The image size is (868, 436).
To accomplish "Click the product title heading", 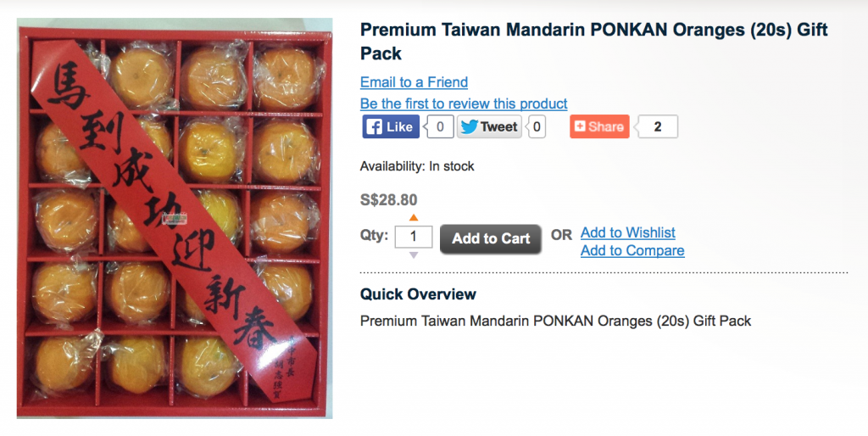I will coord(594,41).
